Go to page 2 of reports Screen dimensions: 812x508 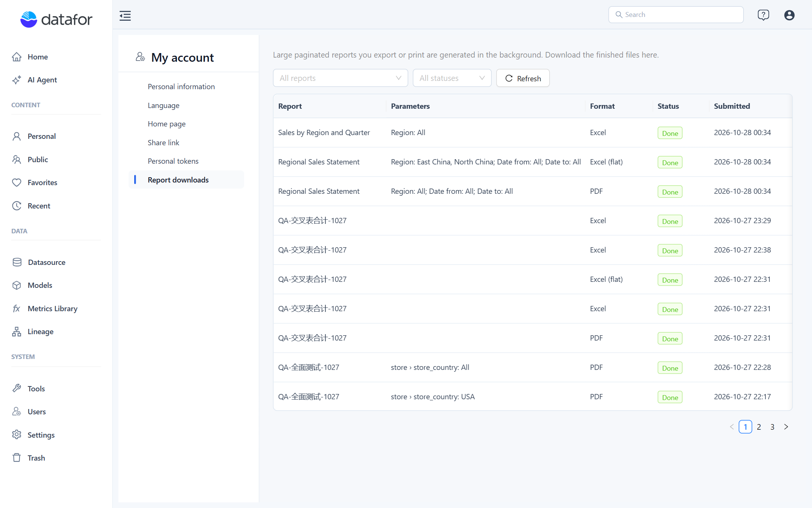point(759,427)
